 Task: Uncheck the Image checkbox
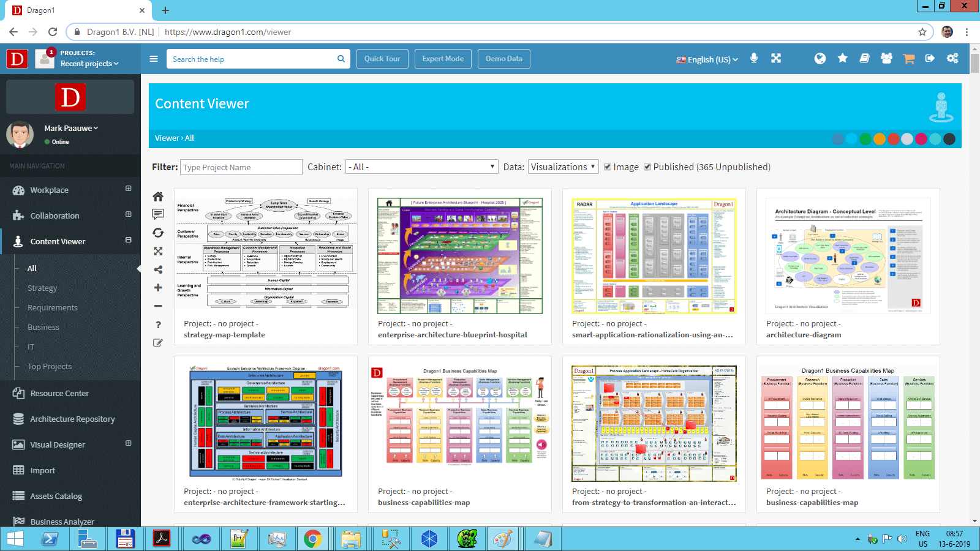tap(608, 167)
